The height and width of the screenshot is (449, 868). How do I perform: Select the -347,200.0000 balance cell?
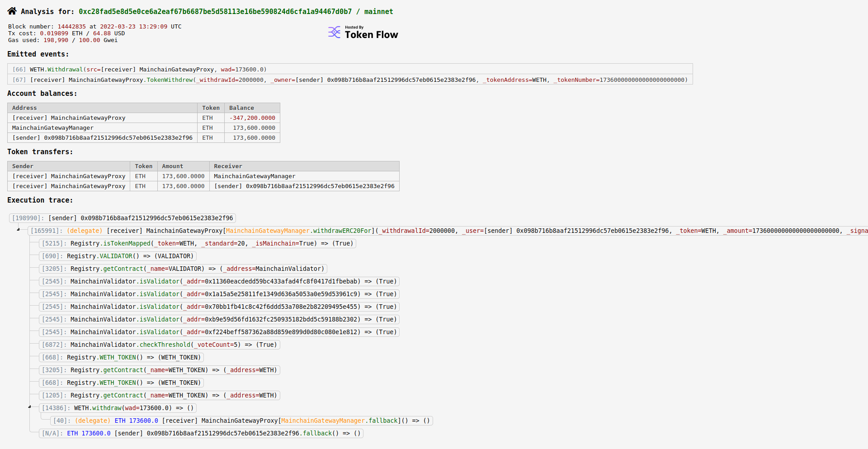pos(252,118)
